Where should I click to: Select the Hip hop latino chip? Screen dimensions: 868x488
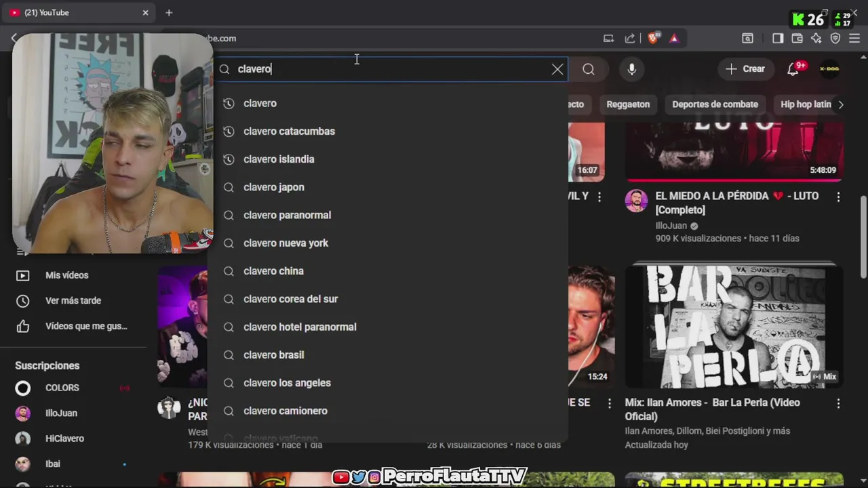tap(805, 104)
